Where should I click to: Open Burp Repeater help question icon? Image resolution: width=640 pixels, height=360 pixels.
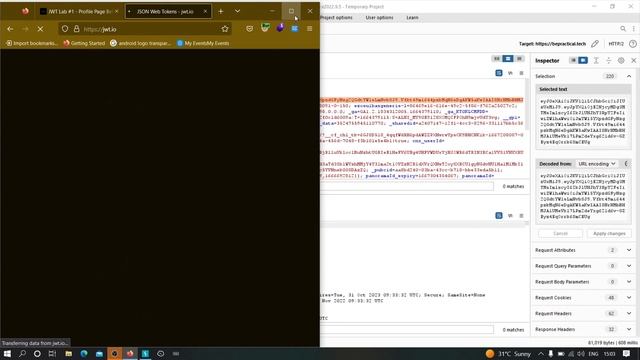[633, 44]
